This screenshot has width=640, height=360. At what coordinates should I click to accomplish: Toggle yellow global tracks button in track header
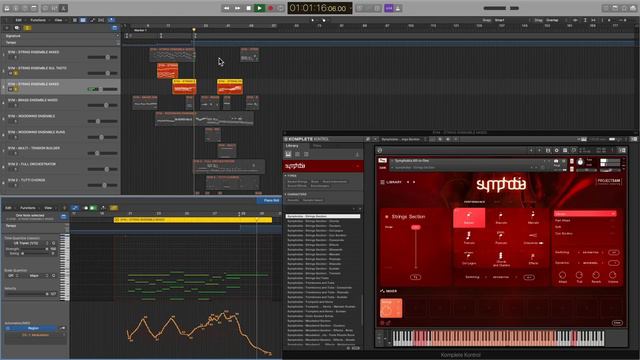pyautogui.click(x=27, y=28)
